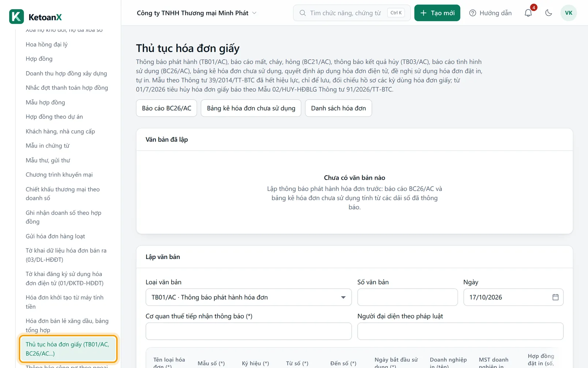Open the notifications bell
Image resolution: width=588 pixels, height=368 pixels.
coord(528,13)
